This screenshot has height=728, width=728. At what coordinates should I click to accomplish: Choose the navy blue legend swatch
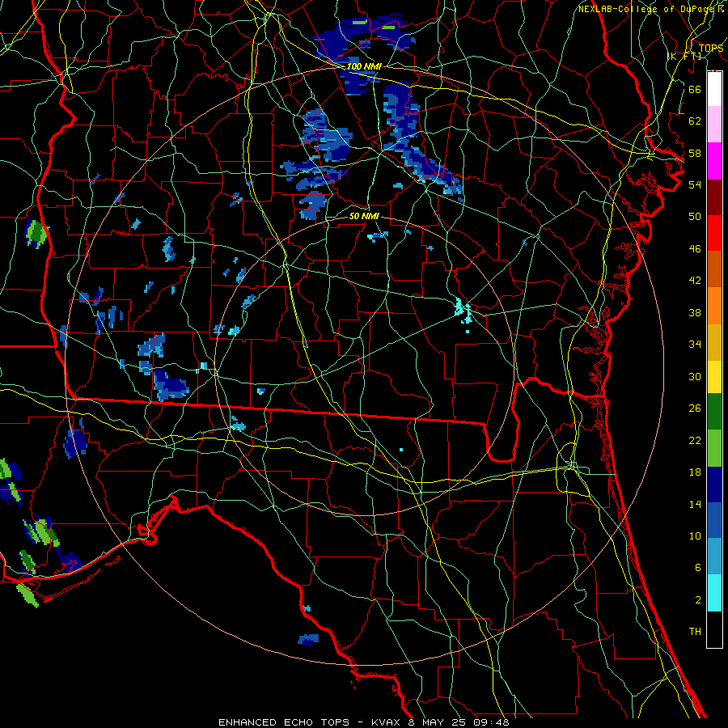(x=714, y=485)
